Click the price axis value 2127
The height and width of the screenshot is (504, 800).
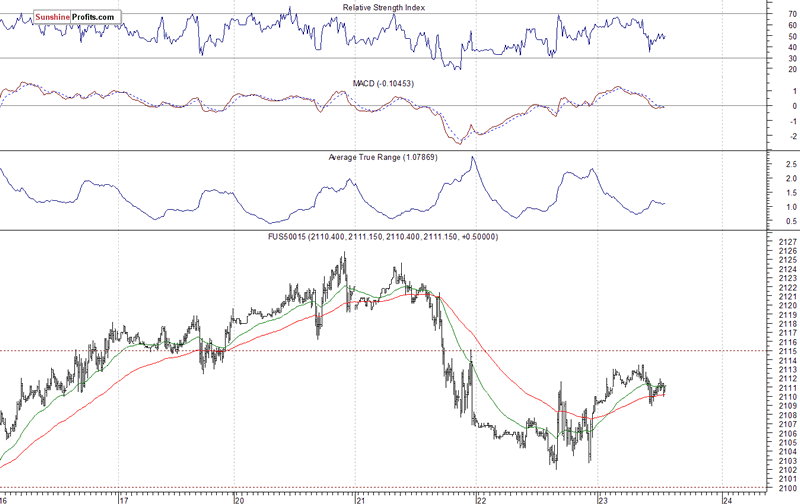[x=788, y=242]
